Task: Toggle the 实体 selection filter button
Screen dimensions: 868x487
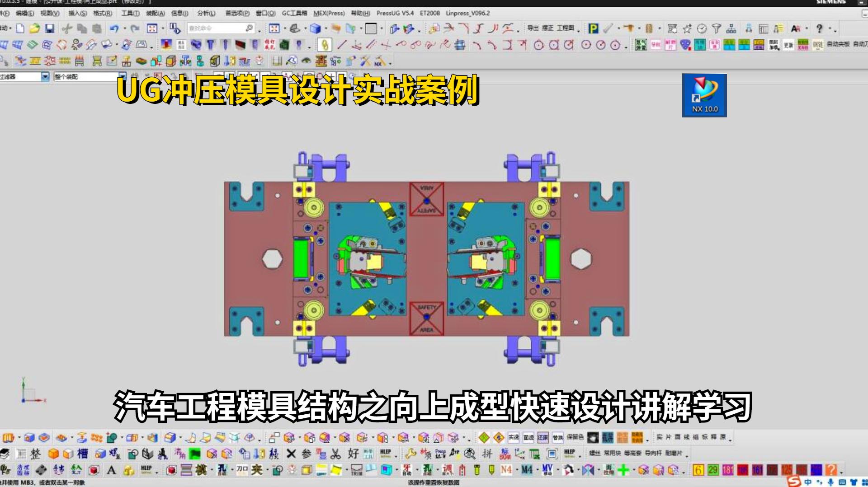Action: 514,437
